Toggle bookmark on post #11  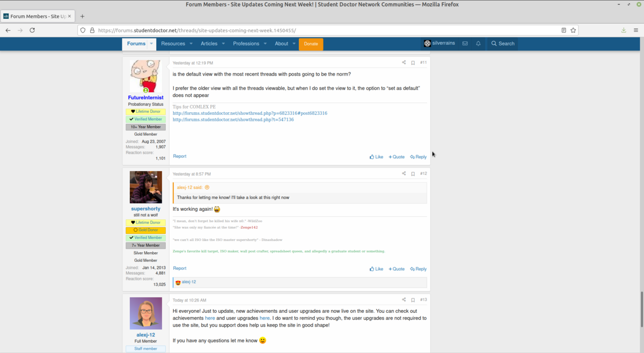(413, 63)
